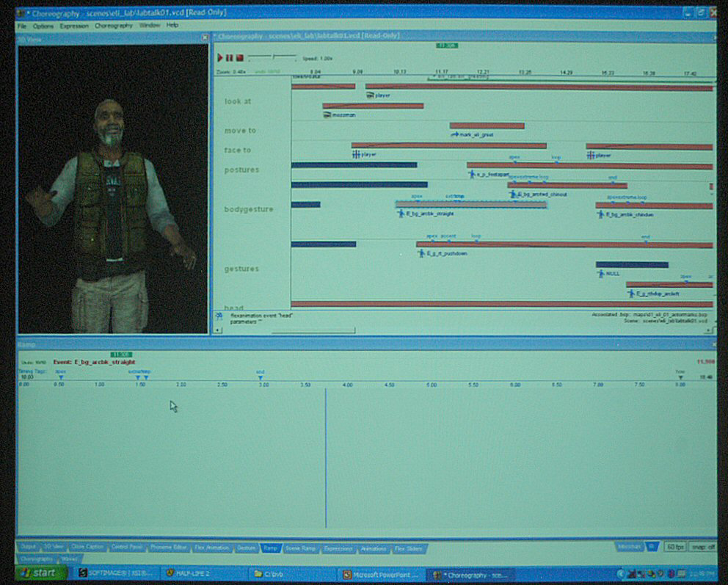The width and height of the screenshot is (728, 585).
Task: Select the active Ramp tab
Action: pos(271,548)
